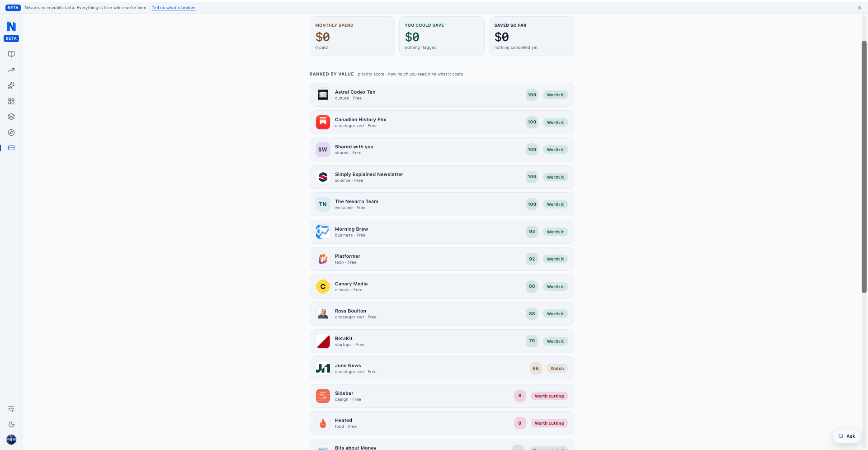
Task: Click the page vertical scrollbar thumb
Action: tap(864, 166)
